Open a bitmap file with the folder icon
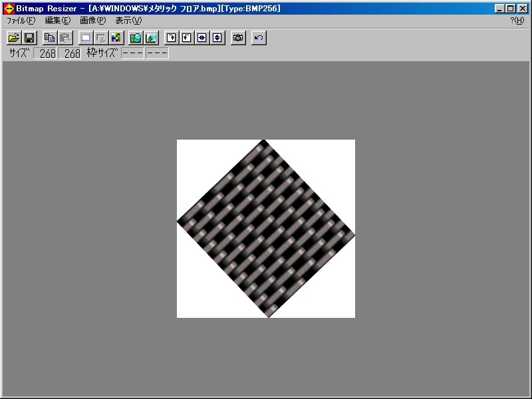Viewport: 532px width, 399px height. coord(14,38)
